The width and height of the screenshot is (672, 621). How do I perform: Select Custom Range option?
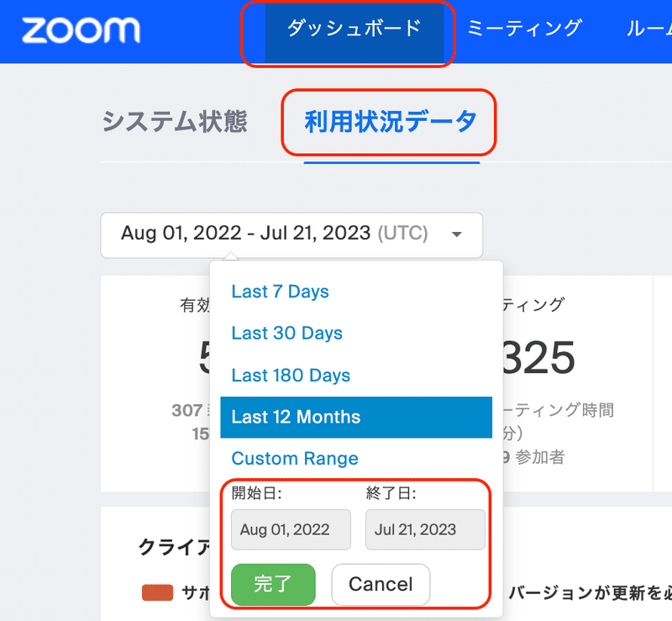(x=295, y=459)
